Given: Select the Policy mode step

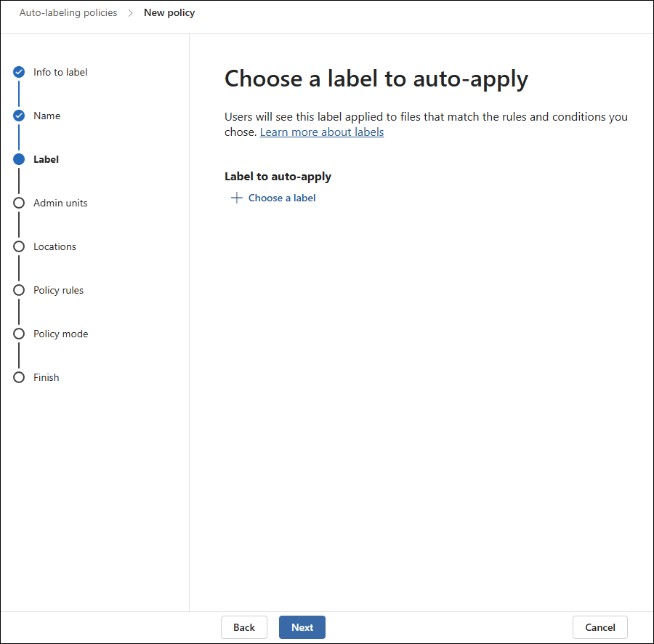Looking at the screenshot, I should point(61,334).
